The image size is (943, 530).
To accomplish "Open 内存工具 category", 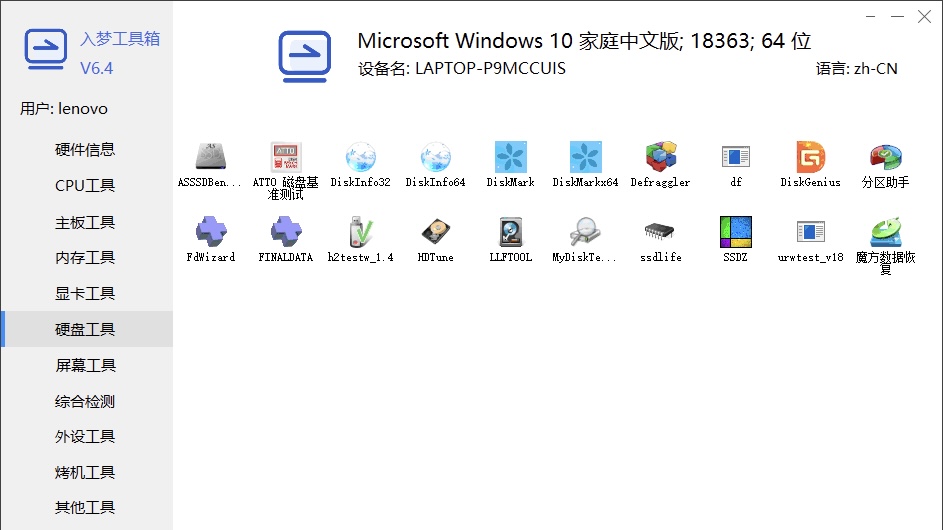I will [x=85, y=257].
